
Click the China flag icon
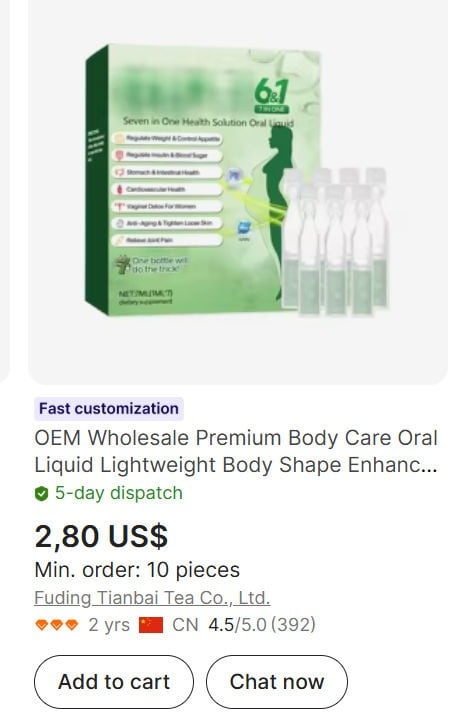[x=151, y=625]
